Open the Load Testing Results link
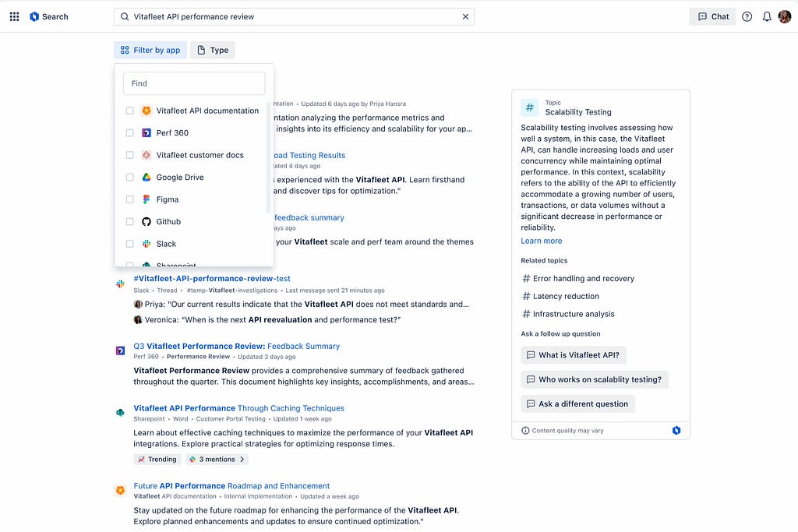This screenshot has height=532, width=798. point(309,155)
